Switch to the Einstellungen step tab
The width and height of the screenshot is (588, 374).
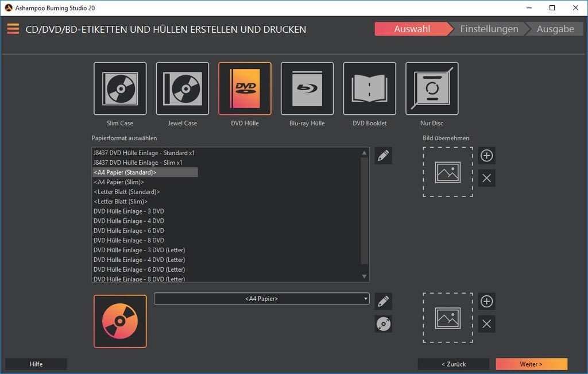489,29
